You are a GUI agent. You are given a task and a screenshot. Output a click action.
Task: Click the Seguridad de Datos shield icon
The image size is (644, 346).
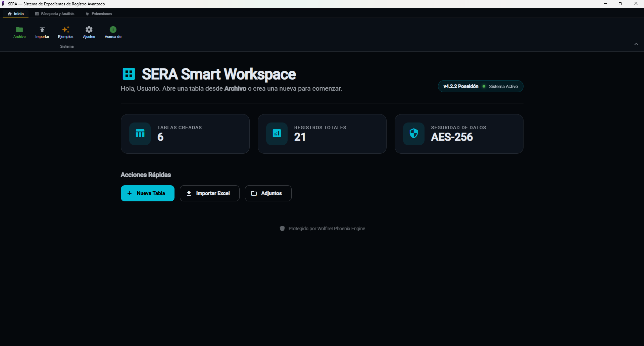pyautogui.click(x=414, y=134)
